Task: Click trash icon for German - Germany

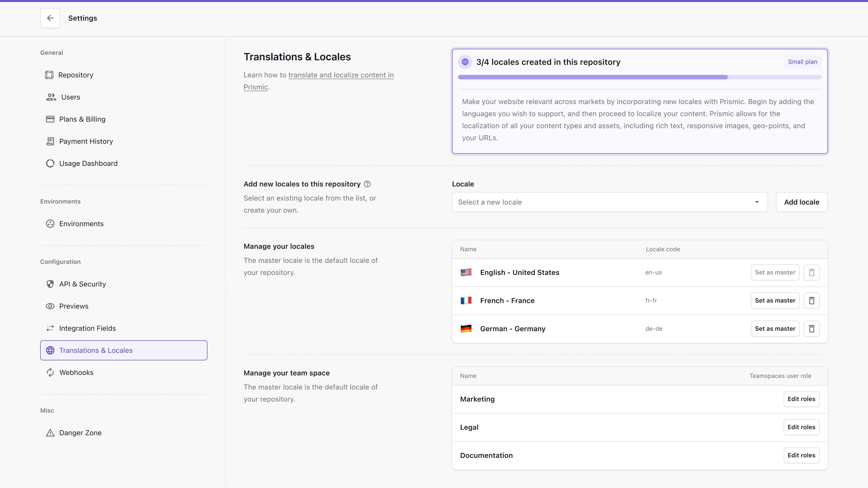Action: 811,329
